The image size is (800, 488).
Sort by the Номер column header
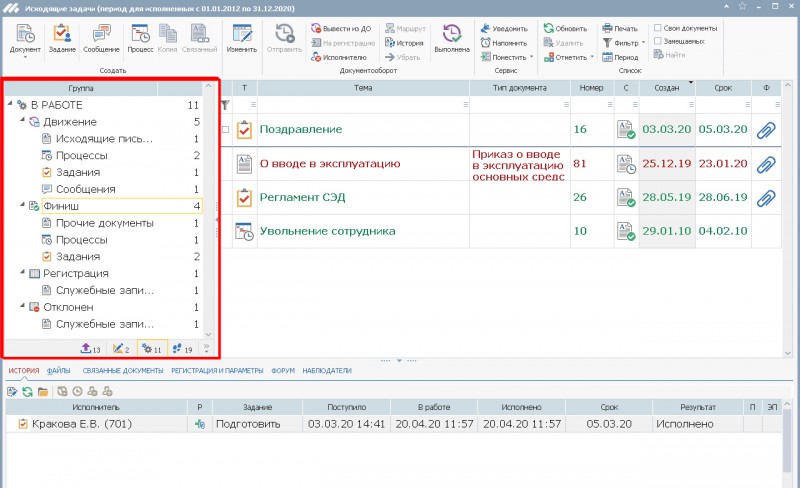(x=592, y=88)
